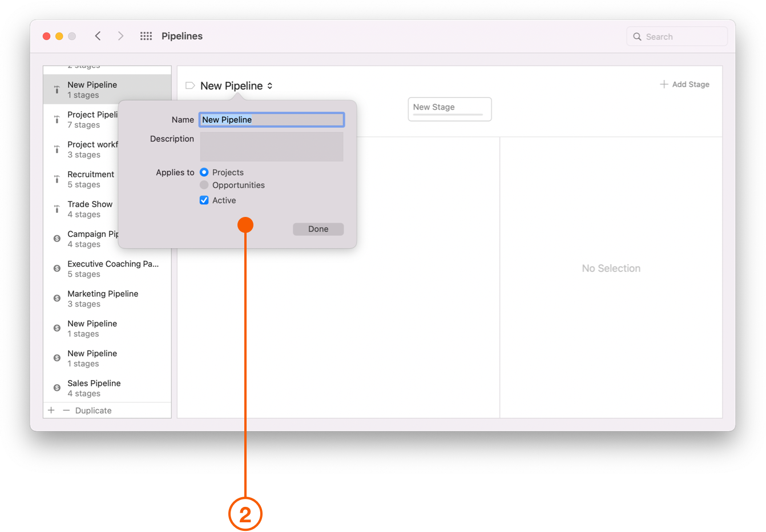Click the plus icon to add a pipeline

tap(51, 410)
